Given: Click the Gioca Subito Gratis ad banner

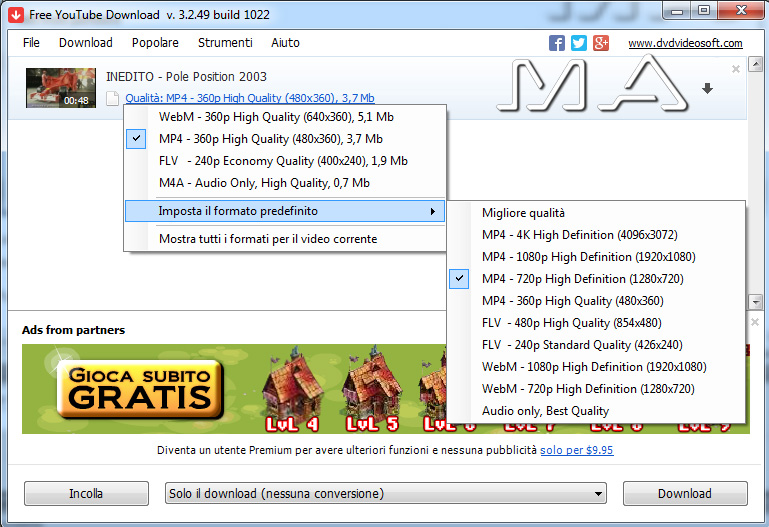Looking at the screenshot, I should tap(140, 391).
